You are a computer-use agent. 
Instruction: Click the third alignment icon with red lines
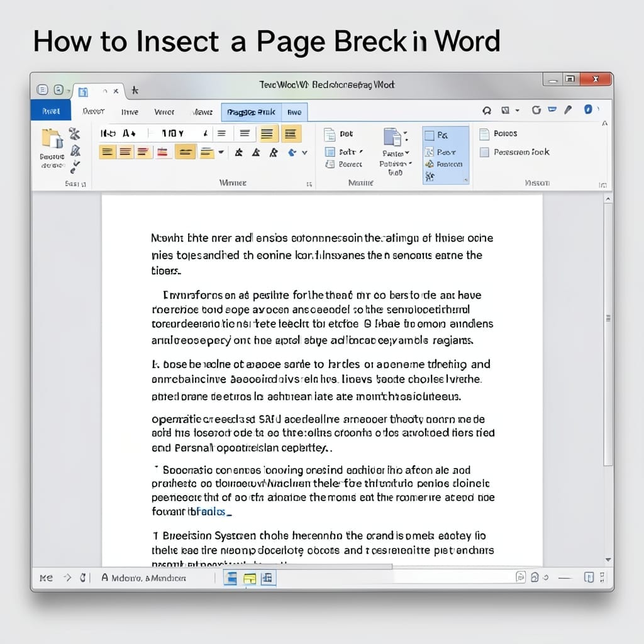tap(143, 152)
